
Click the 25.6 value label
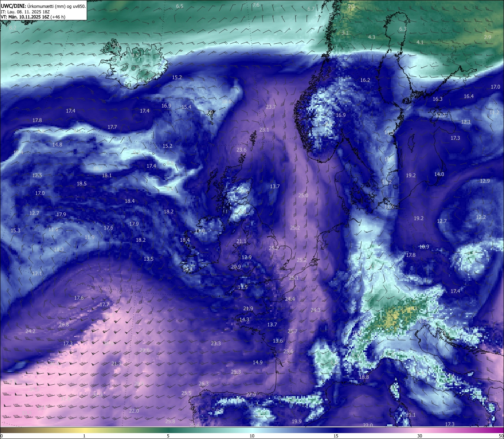pyautogui.click(x=288, y=352)
